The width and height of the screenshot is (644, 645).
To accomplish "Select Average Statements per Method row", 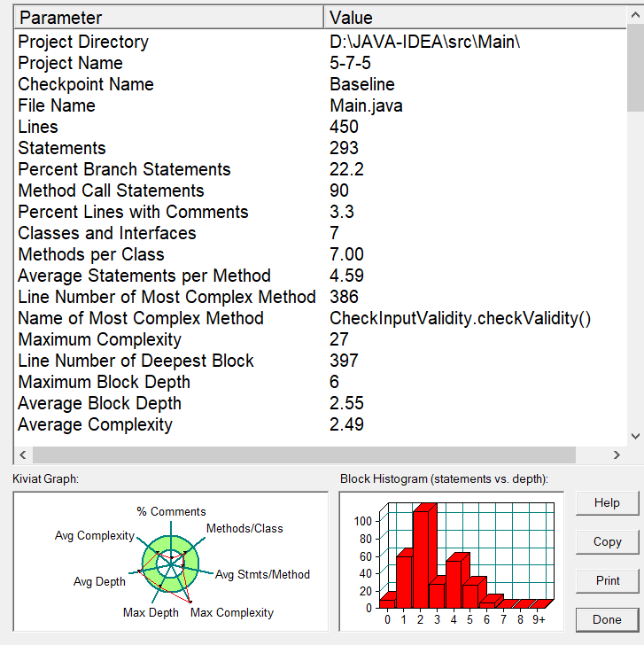I will pos(321,276).
